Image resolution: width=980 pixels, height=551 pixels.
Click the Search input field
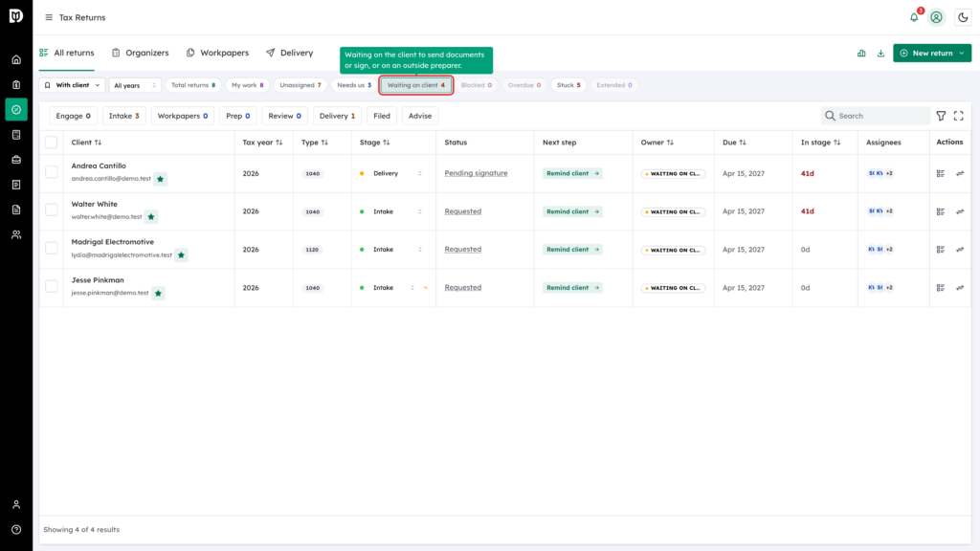point(875,116)
